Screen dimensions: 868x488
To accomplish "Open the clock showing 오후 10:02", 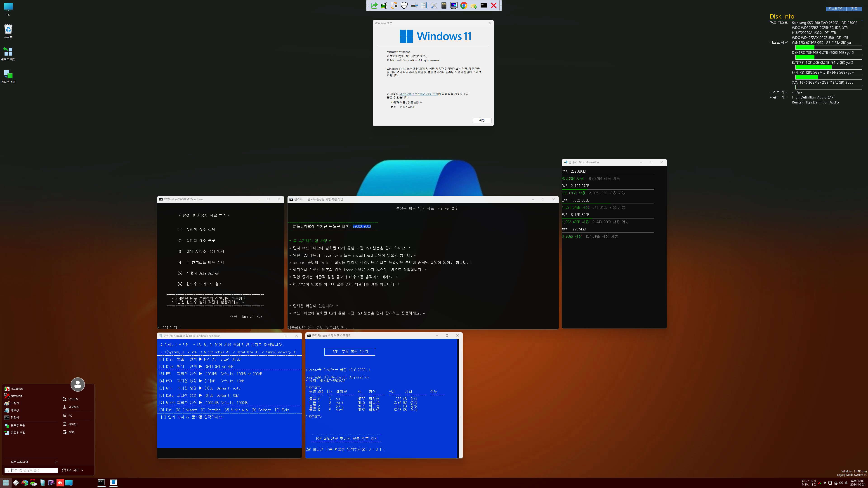I will pyautogui.click(x=858, y=483).
